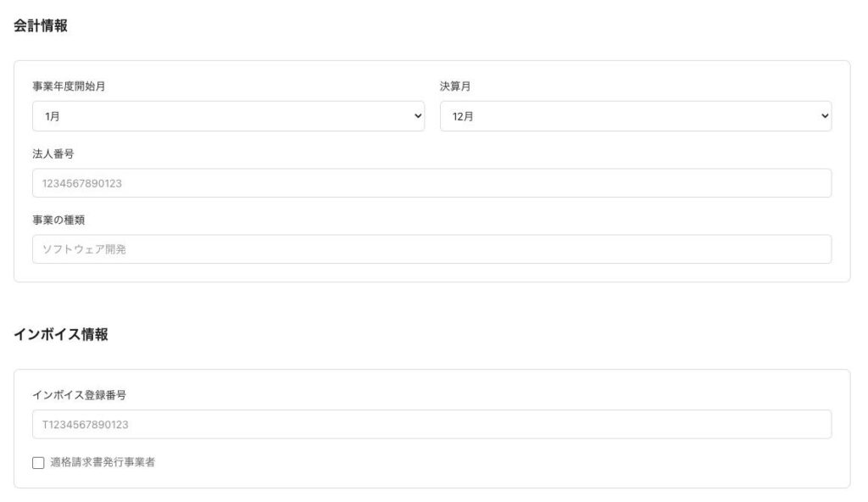Focus the 法人番号 input field
Viewport: 868px width, 502px height.
431,183
